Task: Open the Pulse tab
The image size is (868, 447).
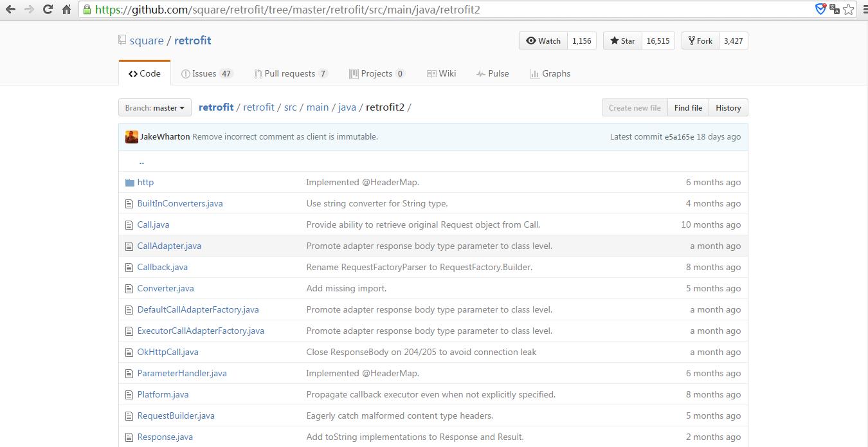Action: pyautogui.click(x=493, y=73)
